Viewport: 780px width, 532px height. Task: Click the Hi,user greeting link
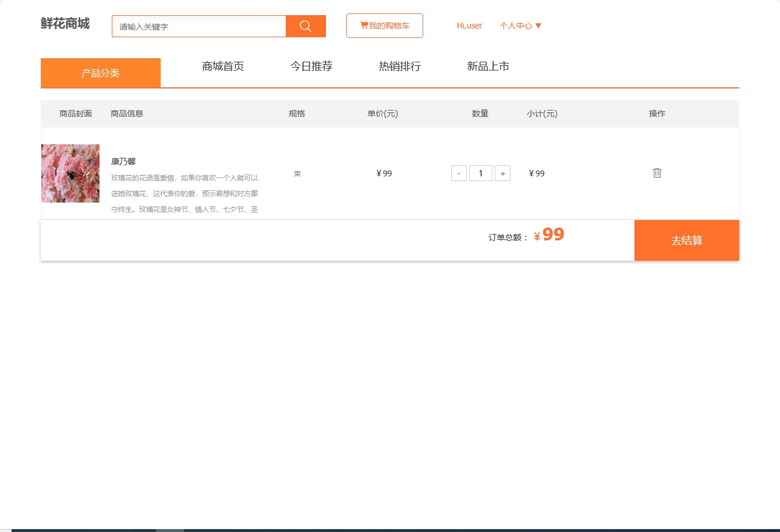point(469,26)
